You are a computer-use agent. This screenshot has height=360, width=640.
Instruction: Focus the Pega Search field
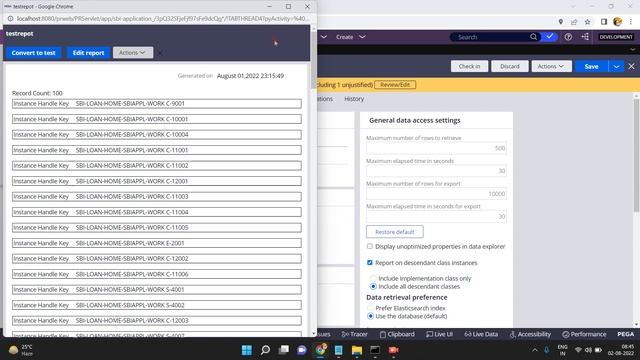492,37
